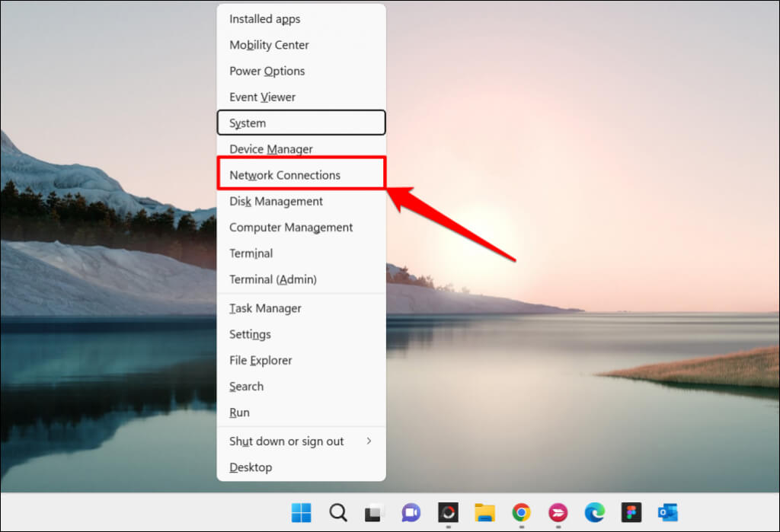Open Figma from the taskbar
The width and height of the screenshot is (780, 532).
(631, 512)
